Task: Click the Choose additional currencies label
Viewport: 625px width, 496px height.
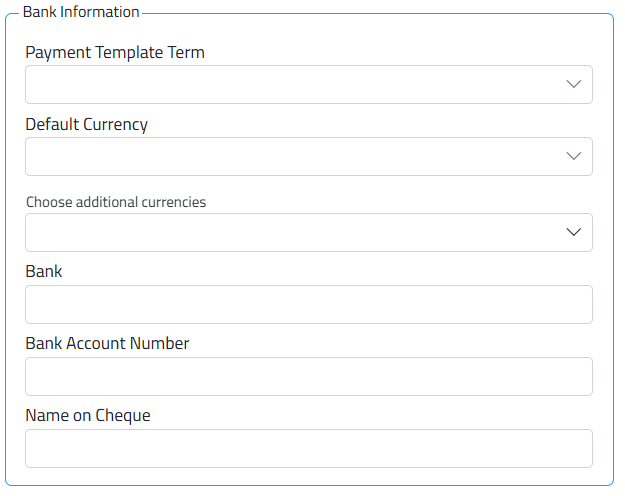Action: tap(116, 202)
